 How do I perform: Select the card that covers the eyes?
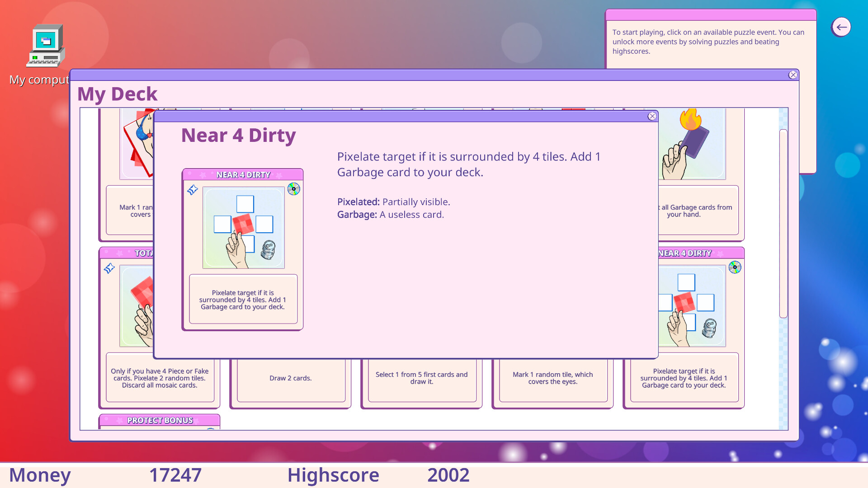pyautogui.click(x=552, y=378)
